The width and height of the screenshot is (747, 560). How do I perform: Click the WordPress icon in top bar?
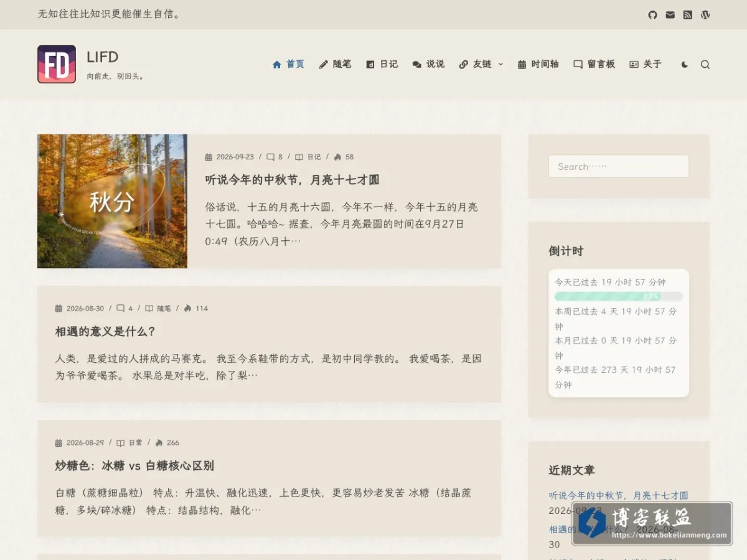coord(705,14)
